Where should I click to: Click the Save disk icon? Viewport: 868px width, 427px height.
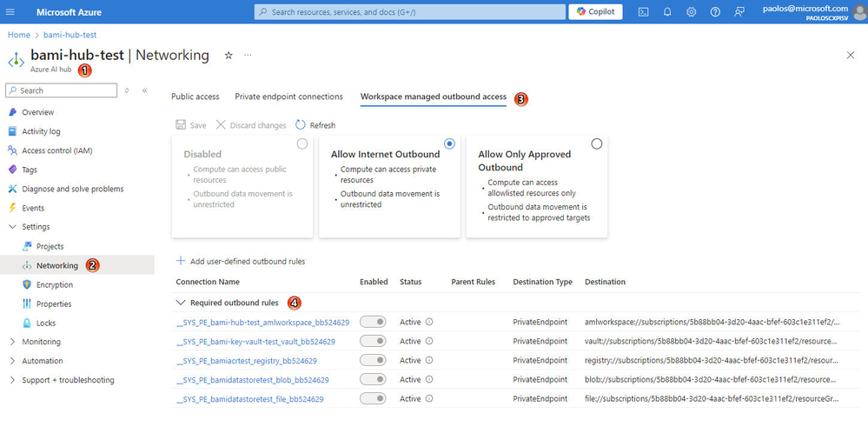coord(181,125)
